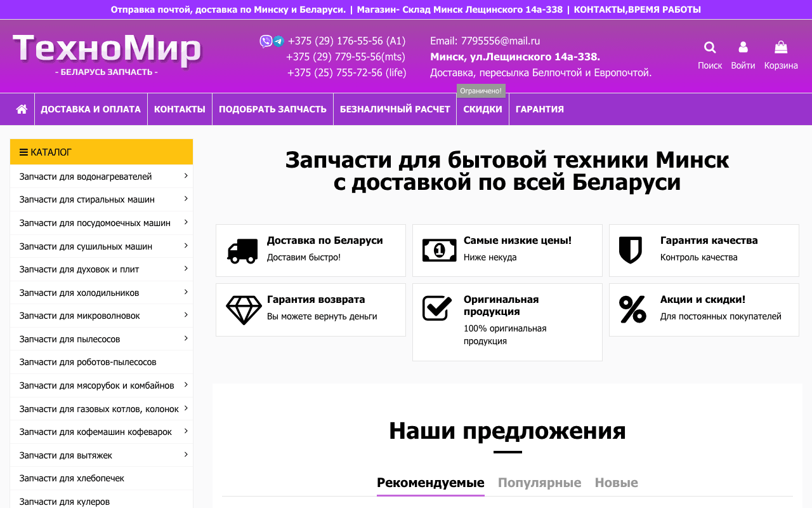Click the КОНТАКТЫ,ВРЕМЯ РАБОТЫ link

(x=638, y=9)
